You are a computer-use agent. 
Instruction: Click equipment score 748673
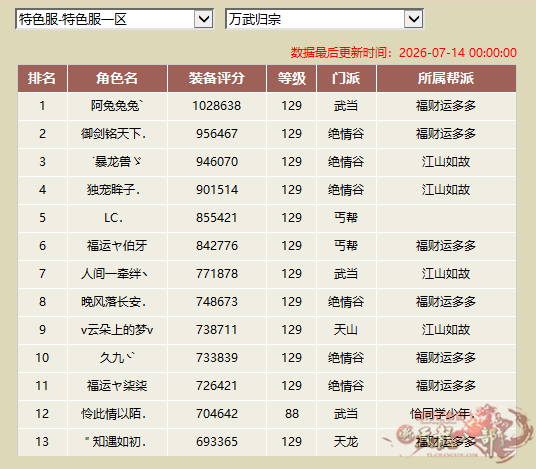click(x=216, y=302)
